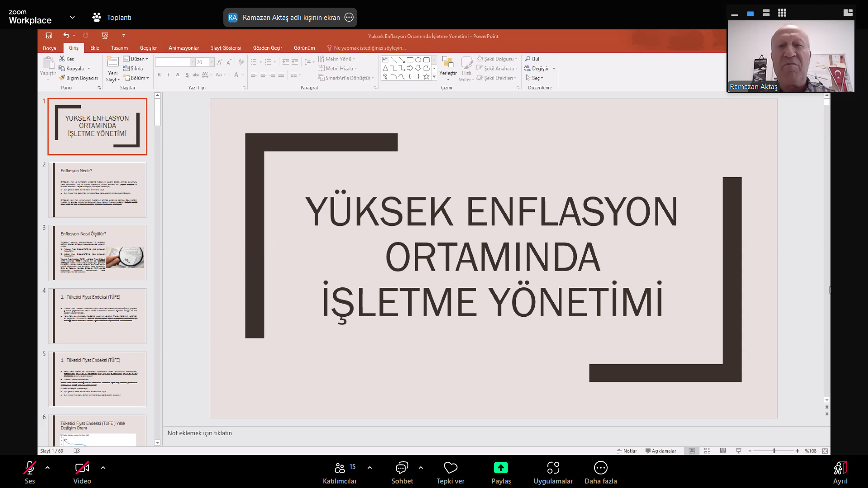Screen dimensions: 868x488
Task: Click the Yeni Slayt new slide icon
Action: pyautogui.click(x=113, y=62)
